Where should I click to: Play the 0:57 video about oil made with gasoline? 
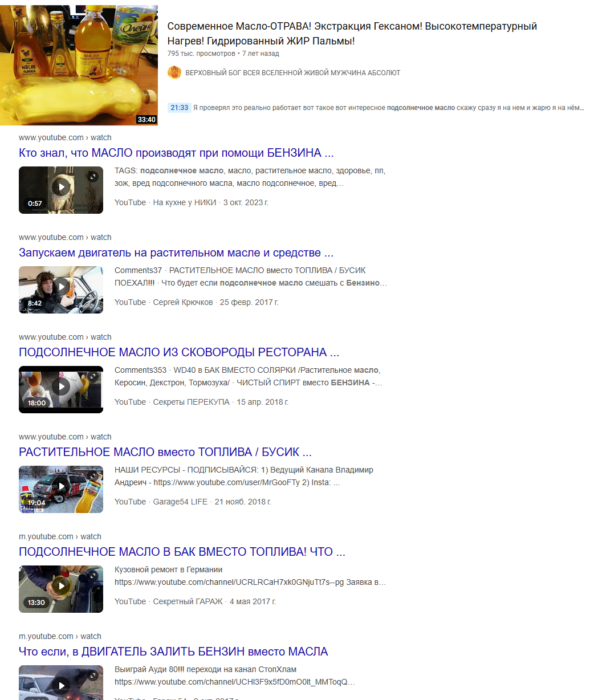(x=61, y=190)
